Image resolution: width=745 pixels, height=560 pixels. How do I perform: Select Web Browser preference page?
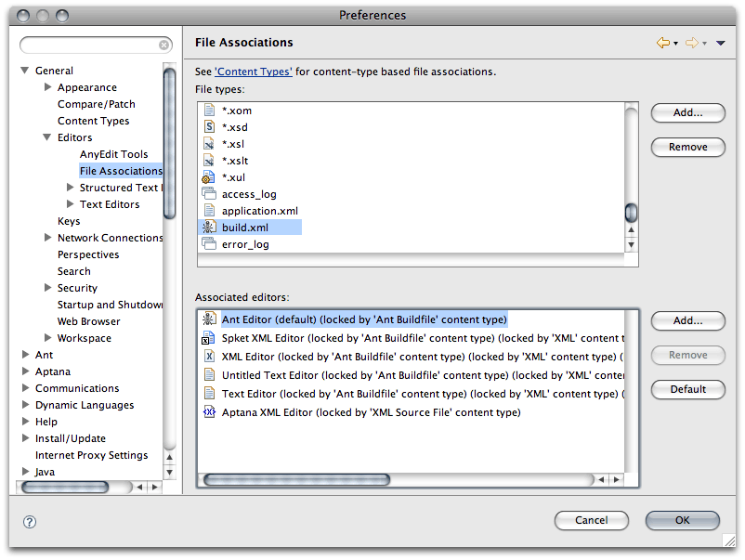88,321
